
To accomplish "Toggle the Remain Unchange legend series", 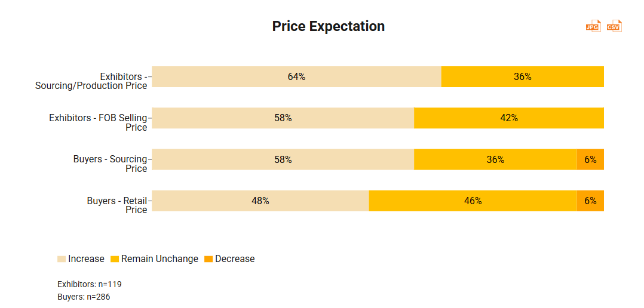I will tap(160, 259).
